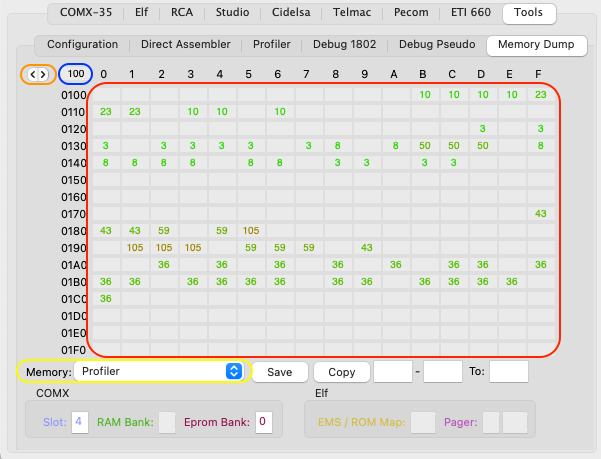Click the To: destination address field

pyautogui.click(x=509, y=372)
